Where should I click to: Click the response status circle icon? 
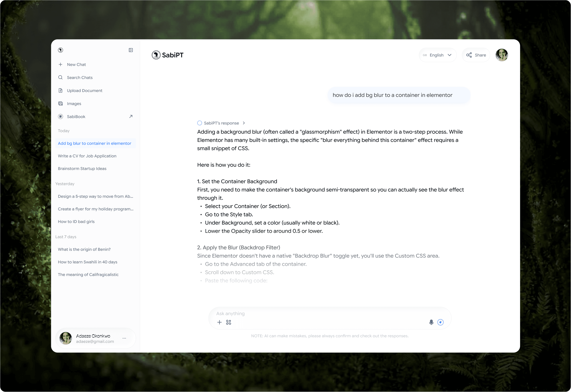[200, 123]
